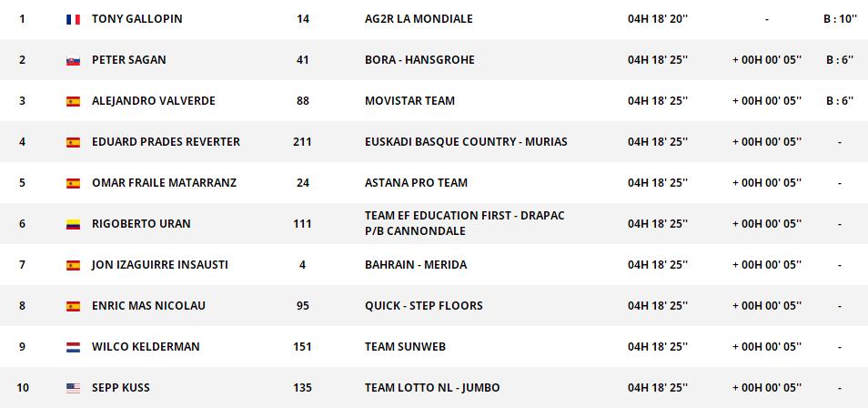
Task: Click the Spanish flag beside Omar Fraile Matarranz
Action: tap(73, 183)
